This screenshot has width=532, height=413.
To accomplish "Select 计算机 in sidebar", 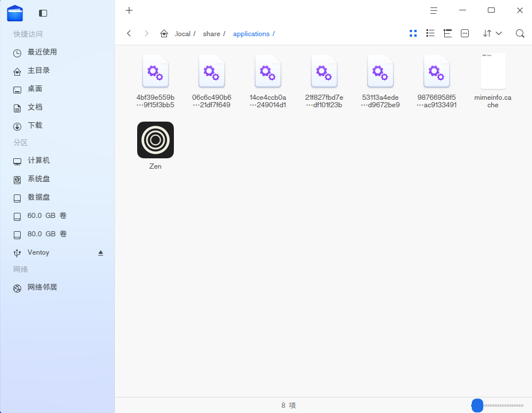I will (x=57, y=161).
